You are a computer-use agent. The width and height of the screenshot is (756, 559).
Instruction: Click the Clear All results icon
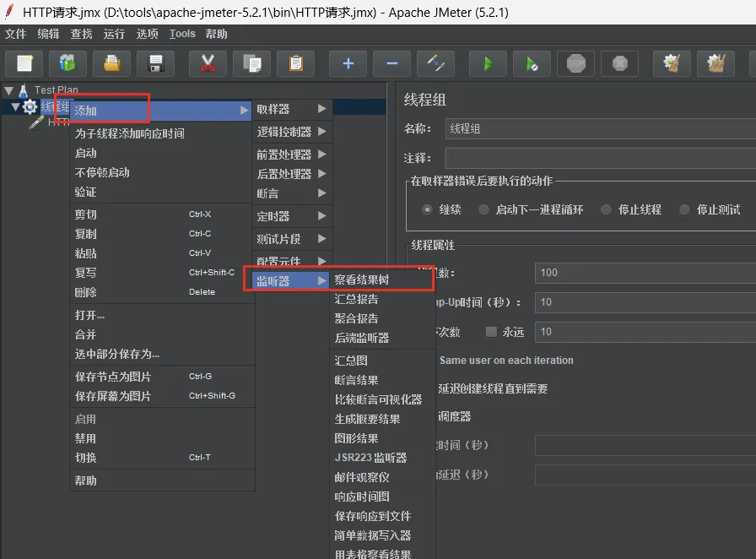[716, 63]
